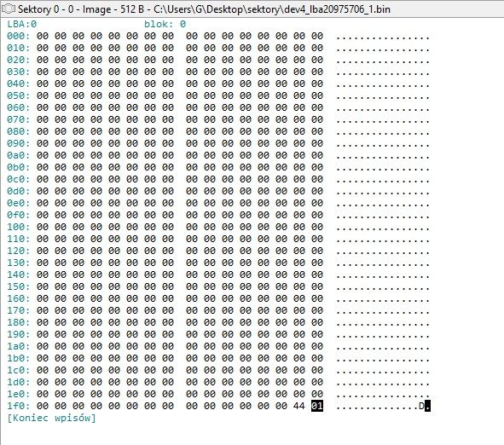
Task: Click the window icon in title bar
Action: [8, 9]
